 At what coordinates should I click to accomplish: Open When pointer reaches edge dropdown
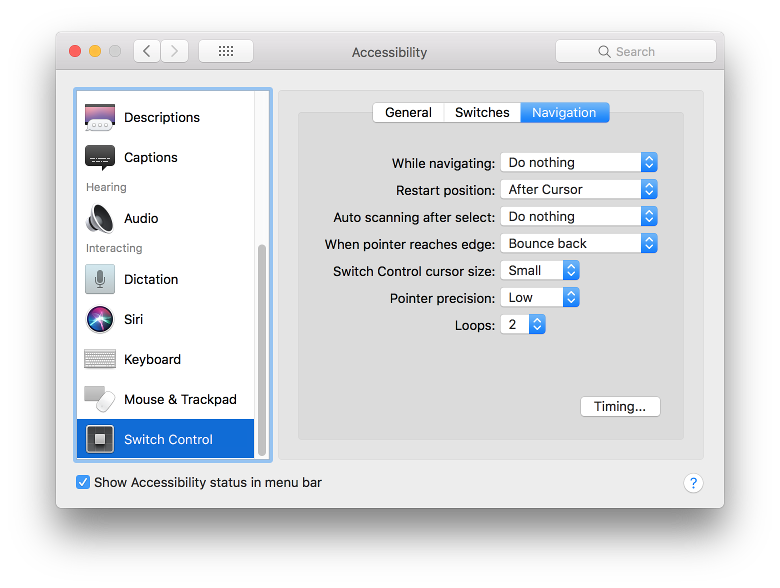[x=578, y=243]
